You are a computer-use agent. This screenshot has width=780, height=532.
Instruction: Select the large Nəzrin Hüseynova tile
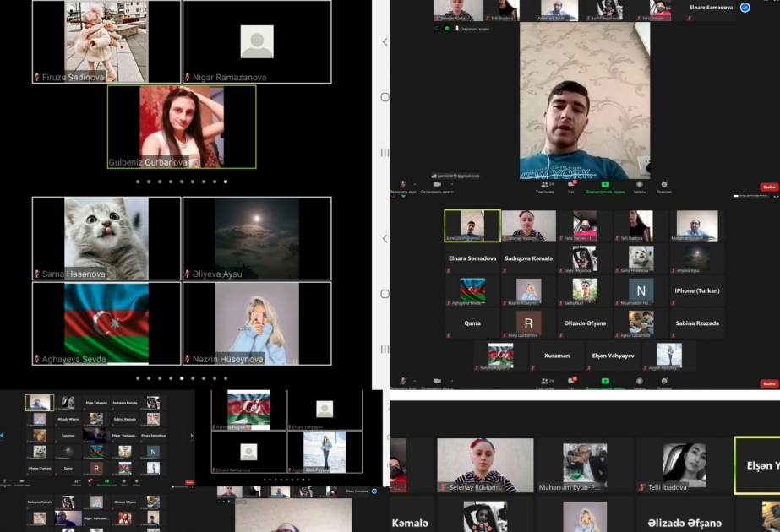click(257, 323)
